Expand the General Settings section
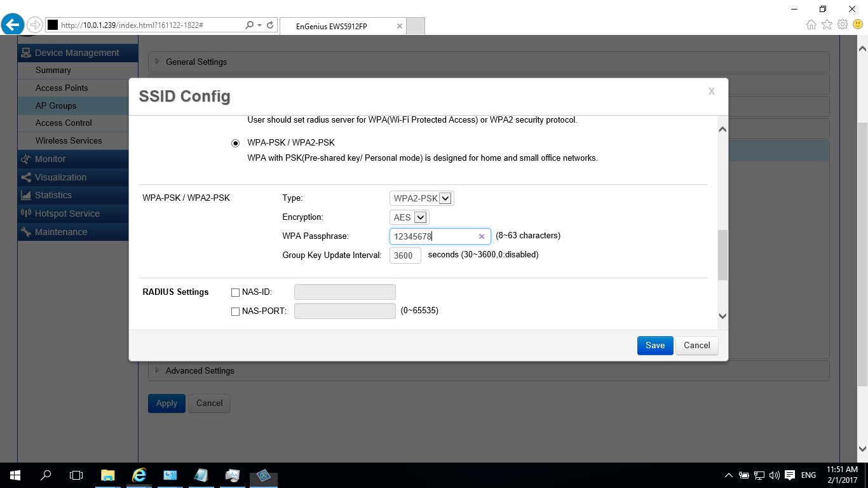Image resolution: width=868 pixels, height=488 pixels. click(489, 62)
